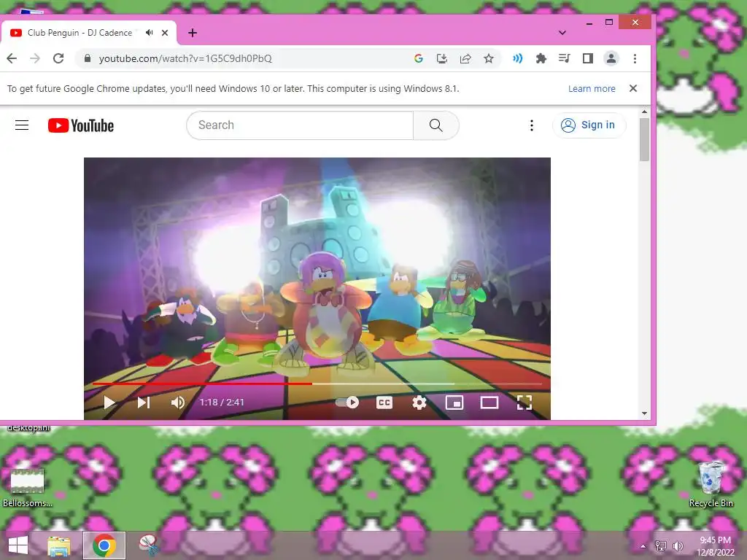Select the Recycle Bin desktop icon
The width and height of the screenshot is (747, 560).
[711, 485]
